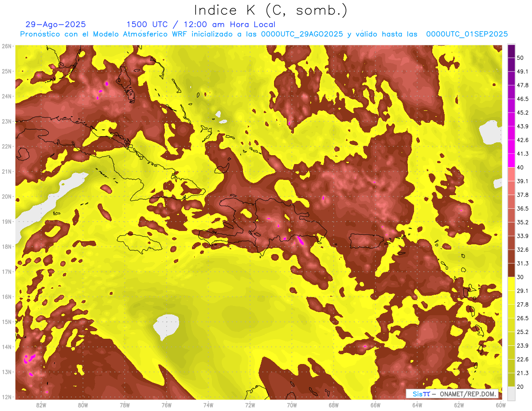
Task: Select the longitude label "62W"
Action: coord(459,405)
